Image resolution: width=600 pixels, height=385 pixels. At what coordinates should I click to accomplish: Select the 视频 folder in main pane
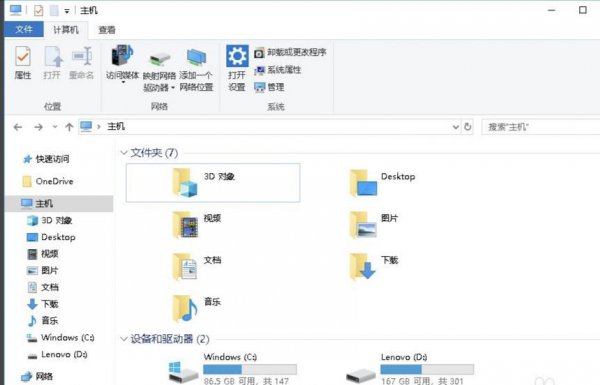(x=197, y=225)
